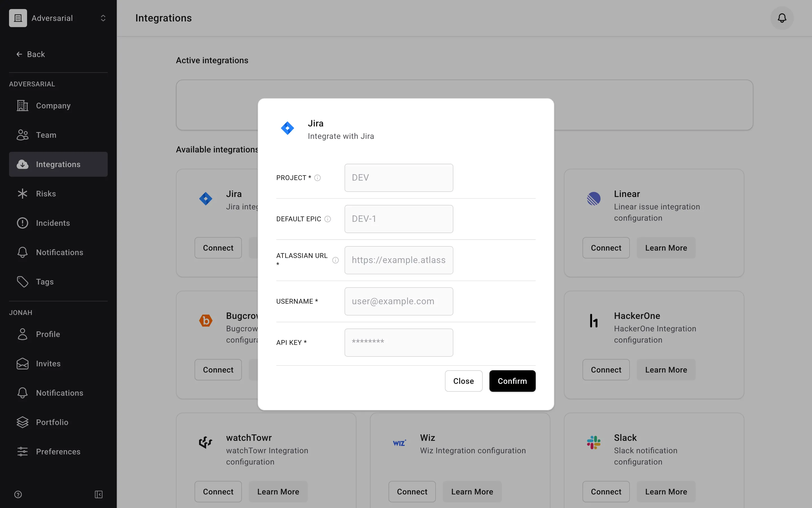Open Team in the sidebar

click(58, 135)
